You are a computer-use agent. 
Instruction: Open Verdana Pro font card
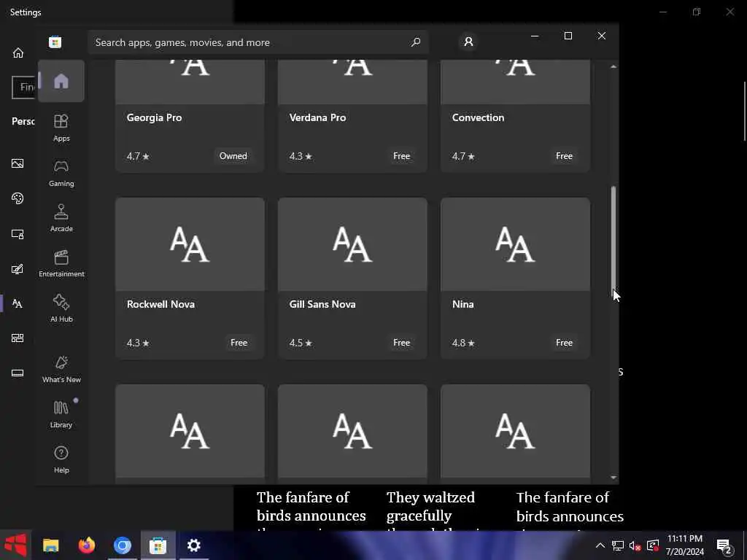[x=352, y=116]
